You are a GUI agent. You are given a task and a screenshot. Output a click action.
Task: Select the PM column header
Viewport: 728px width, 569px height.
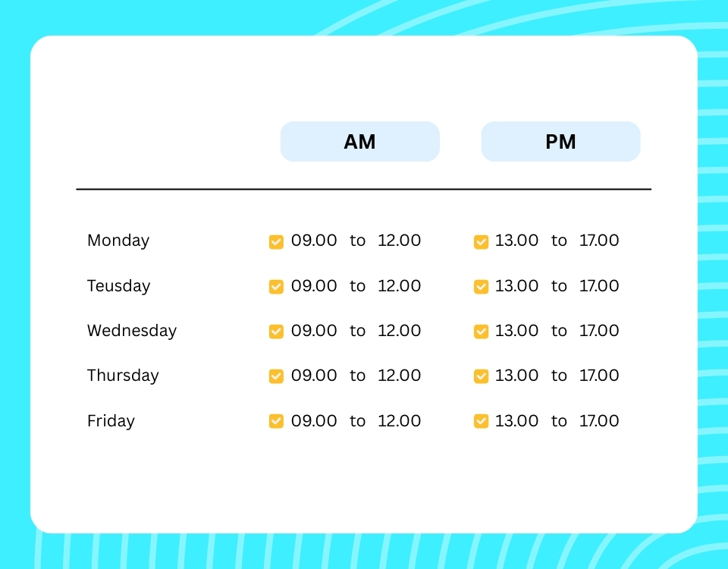560,142
